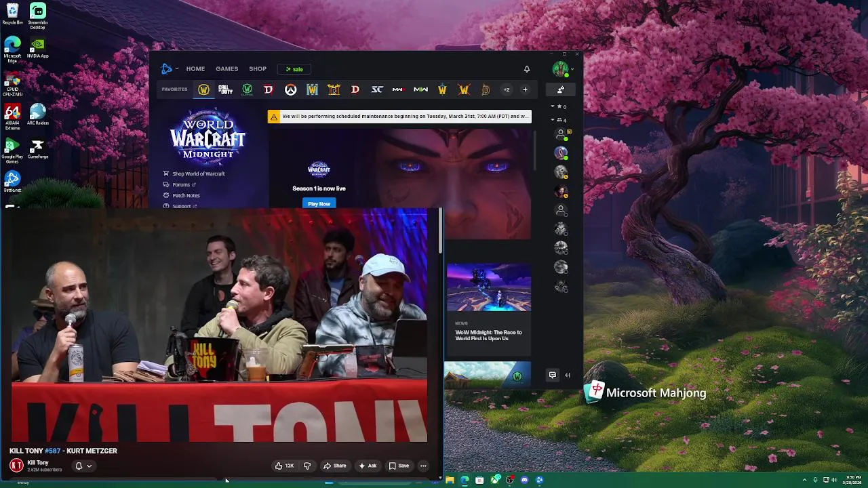Open CurseForge desktop shortcut
Viewport: 868px width, 488px height.
pyautogui.click(x=38, y=149)
